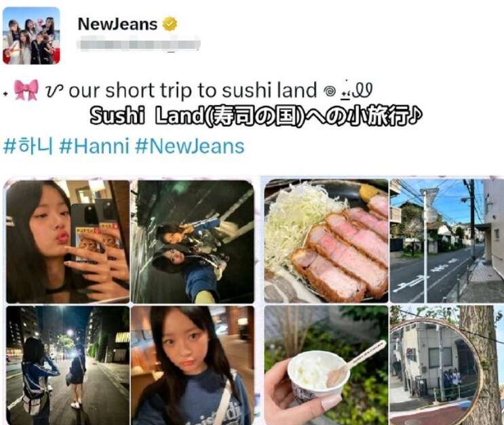Image resolution: width=504 pixels, height=425 pixels.
Task: Open the tilted night photo of two people
Action: (x=193, y=241)
